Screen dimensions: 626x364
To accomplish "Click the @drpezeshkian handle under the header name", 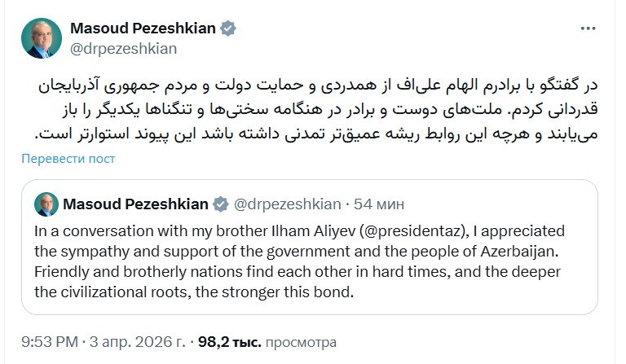I will point(124,48).
